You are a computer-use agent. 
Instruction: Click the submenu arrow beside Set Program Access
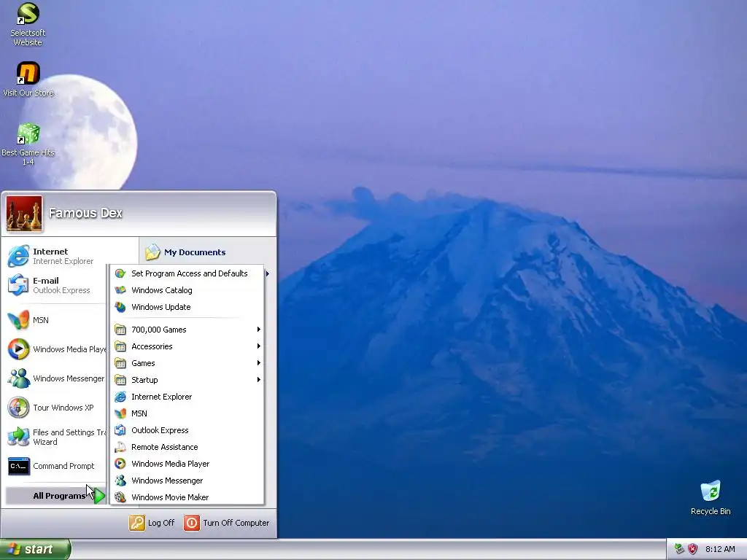[x=268, y=273]
